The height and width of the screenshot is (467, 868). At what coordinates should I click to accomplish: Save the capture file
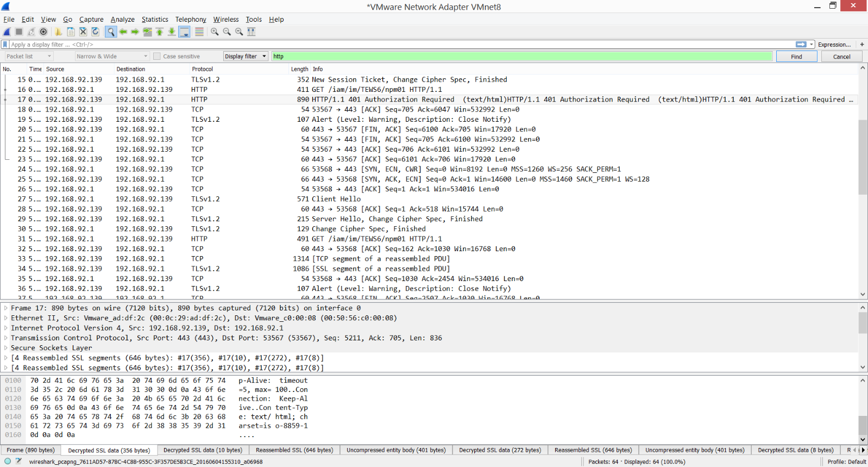point(71,32)
